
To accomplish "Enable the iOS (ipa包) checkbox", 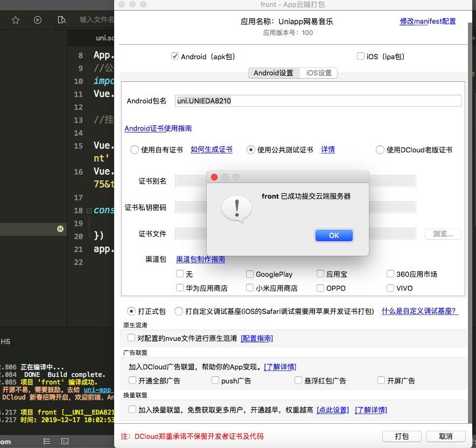I will (361, 57).
